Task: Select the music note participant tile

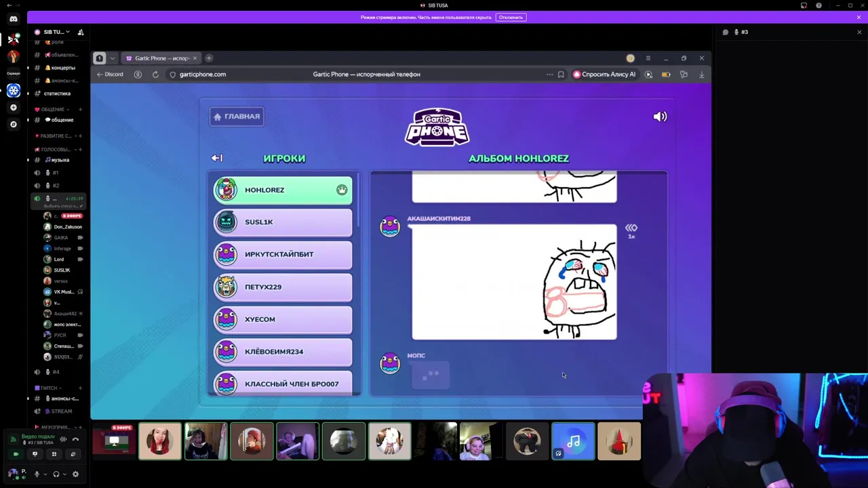Action: [573, 441]
